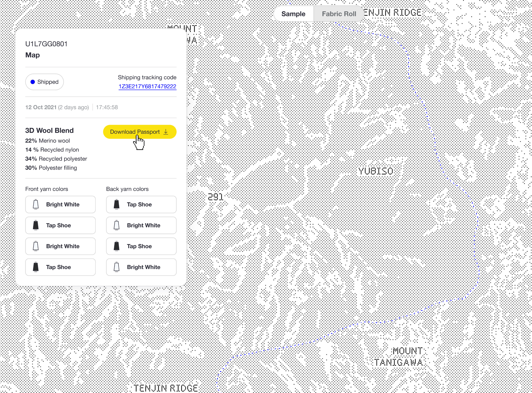The height and width of the screenshot is (393, 532).
Task: Switch to the Sample tab
Action: 293,14
